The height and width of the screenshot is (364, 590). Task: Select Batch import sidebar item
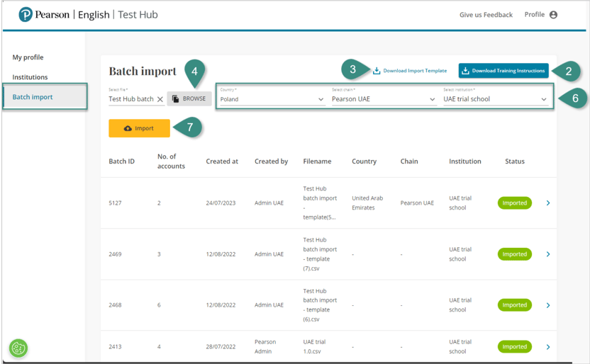(x=33, y=97)
